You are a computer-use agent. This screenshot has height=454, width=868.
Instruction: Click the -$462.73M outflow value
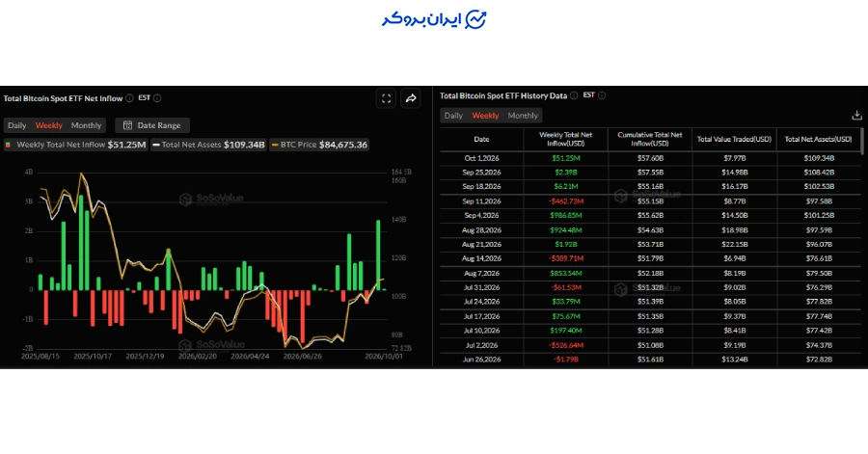(x=566, y=201)
